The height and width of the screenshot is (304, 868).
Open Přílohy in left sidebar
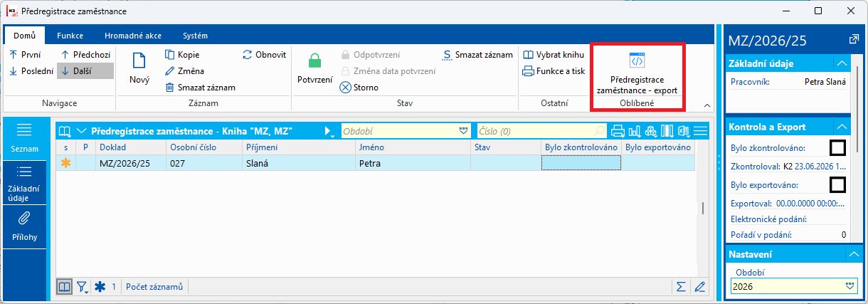click(x=25, y=227)
